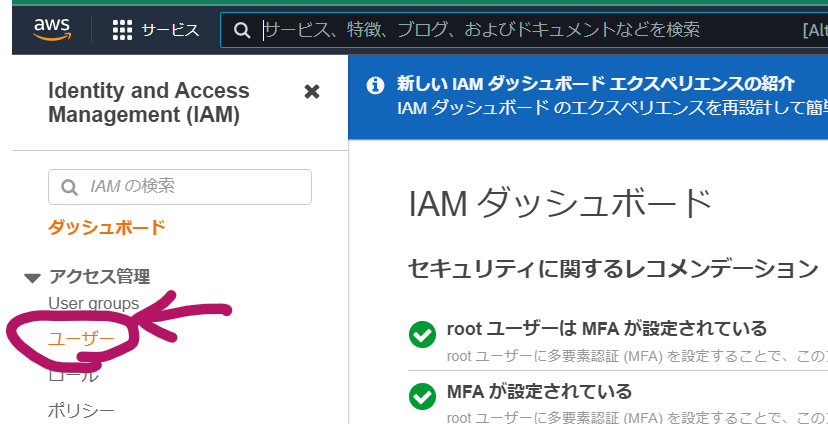Select the セキュリティに関するレコメンデーション heading
The width and height of the screenshot is (828, 424).
coord(613,269)
